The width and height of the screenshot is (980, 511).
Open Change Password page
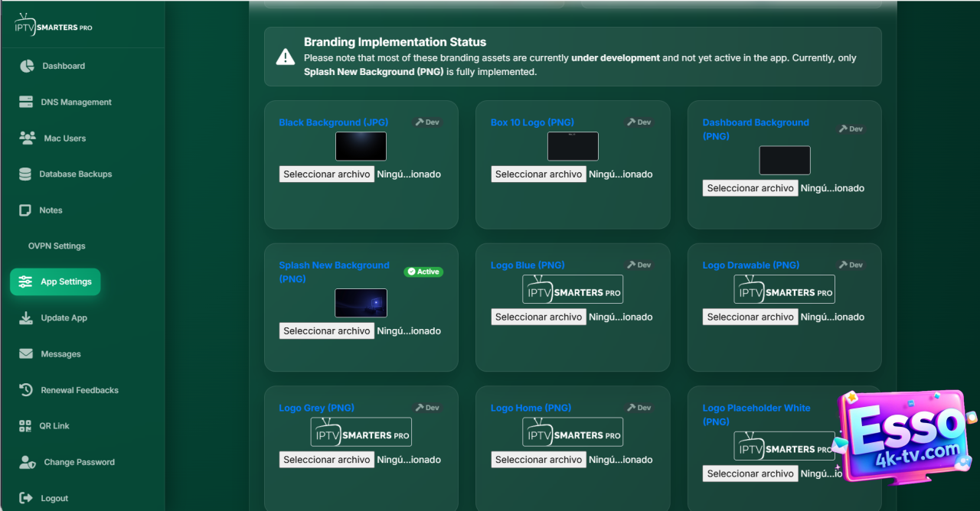pos(79,462)
